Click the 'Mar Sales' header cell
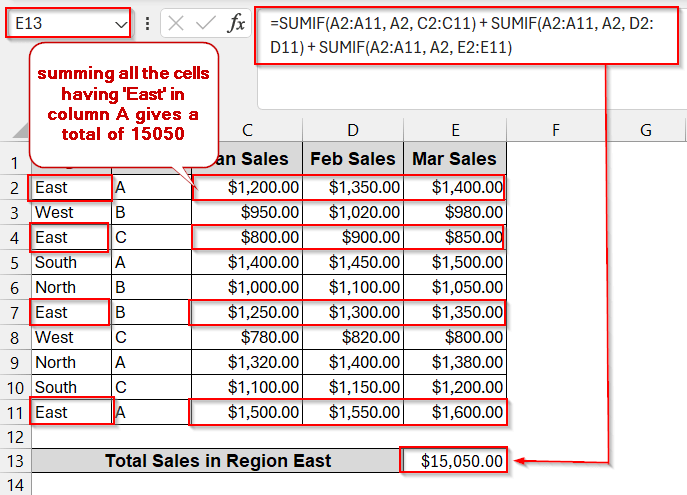 coord(455,159)
